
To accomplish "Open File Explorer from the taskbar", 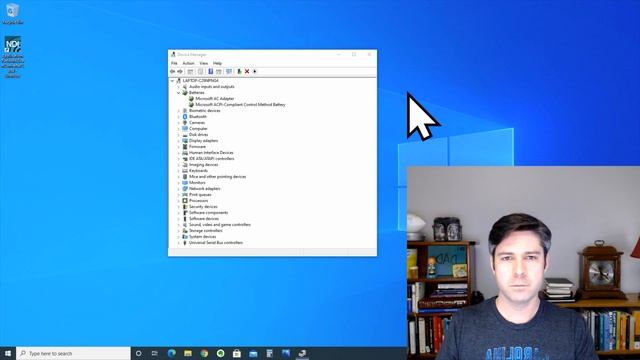I will tap(188, 353).
